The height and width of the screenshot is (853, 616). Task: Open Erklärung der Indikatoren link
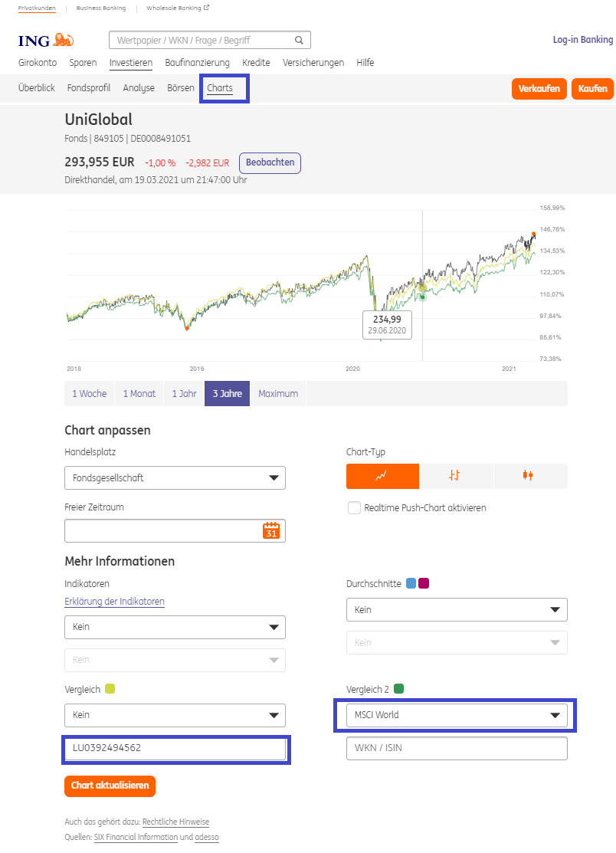[x=114, y=602]
